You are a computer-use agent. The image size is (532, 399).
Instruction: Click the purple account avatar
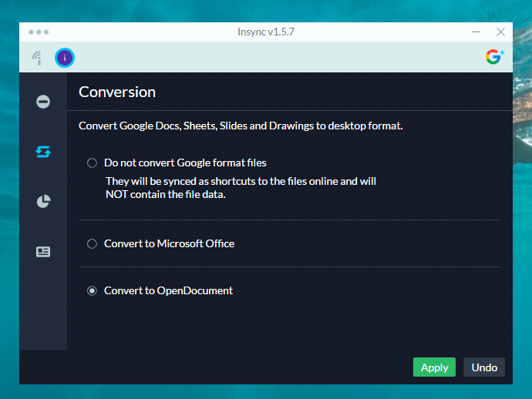point(65,57)
